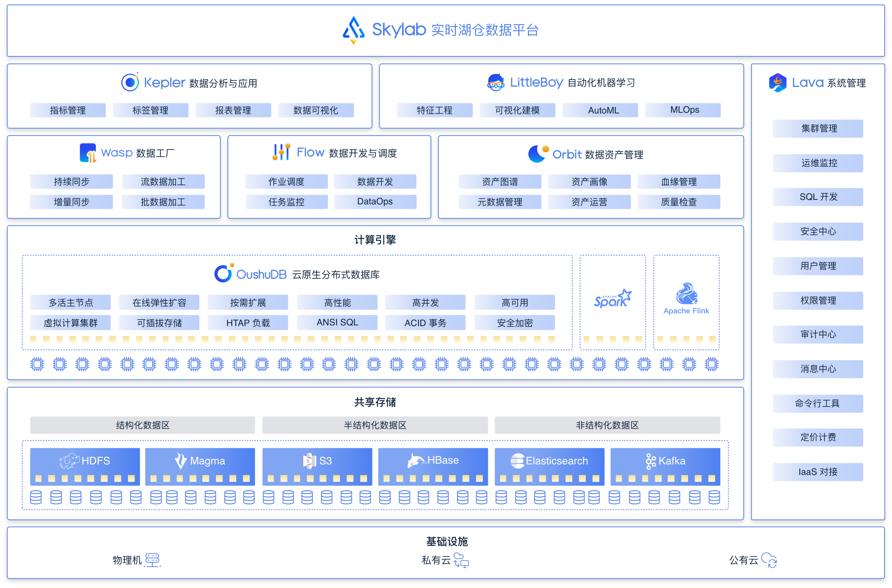Screen dimensions: 892x588
Task: Open 数据开发 under Flow
Action: point(375,181)
